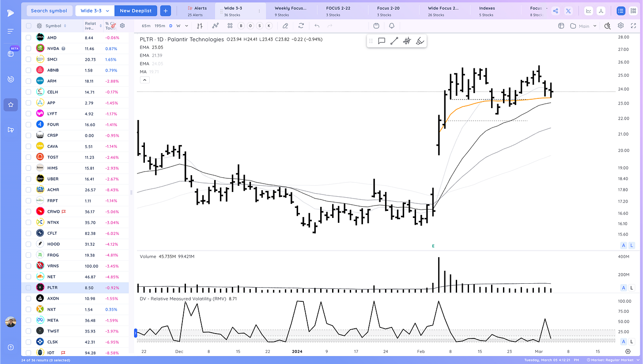This screenshot has width=643, height=364.
Task: Tick the select-all checkbox in list header
Action: click(x=29, y=26)
